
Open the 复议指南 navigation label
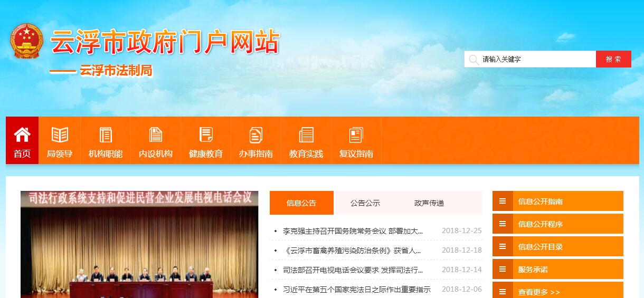coord(356,154)
